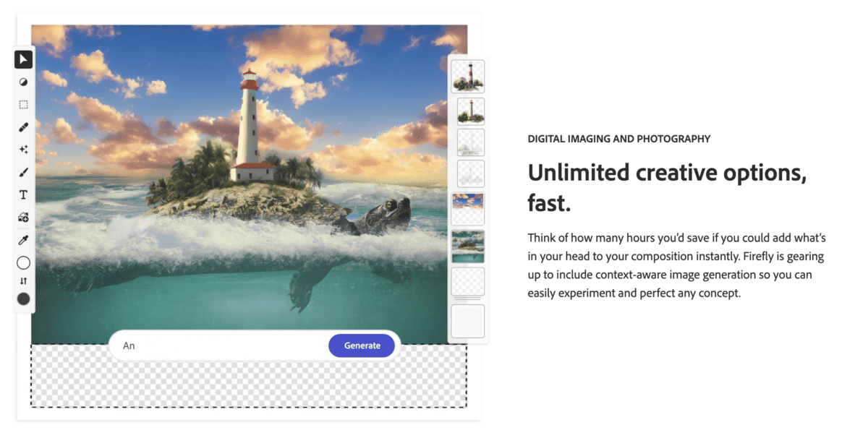Click the prompt text field starting with 'An'
The image size is (868, 438).
pyautogui.click(x=203, y=345)
